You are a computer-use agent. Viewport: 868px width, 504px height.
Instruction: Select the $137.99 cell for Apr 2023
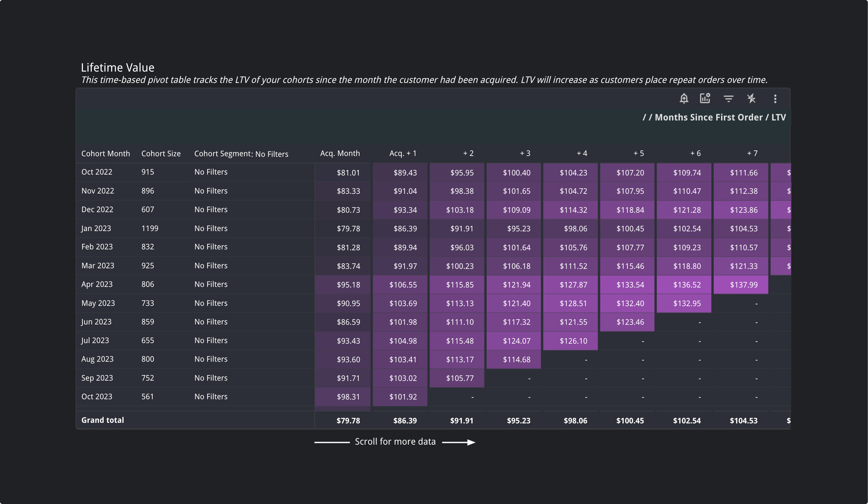[743, 285]
